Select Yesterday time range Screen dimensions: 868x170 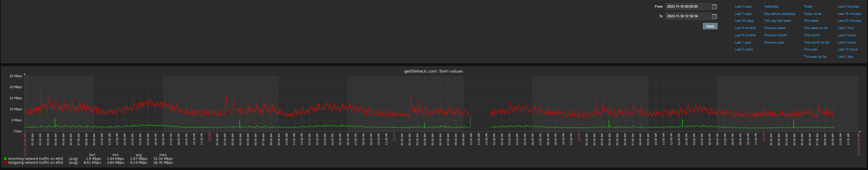(771, 7)
